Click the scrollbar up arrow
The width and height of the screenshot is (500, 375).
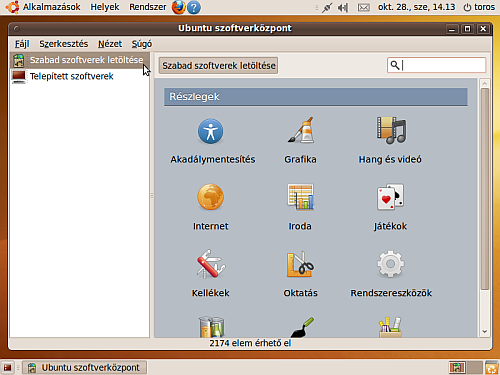coord(485,83)
